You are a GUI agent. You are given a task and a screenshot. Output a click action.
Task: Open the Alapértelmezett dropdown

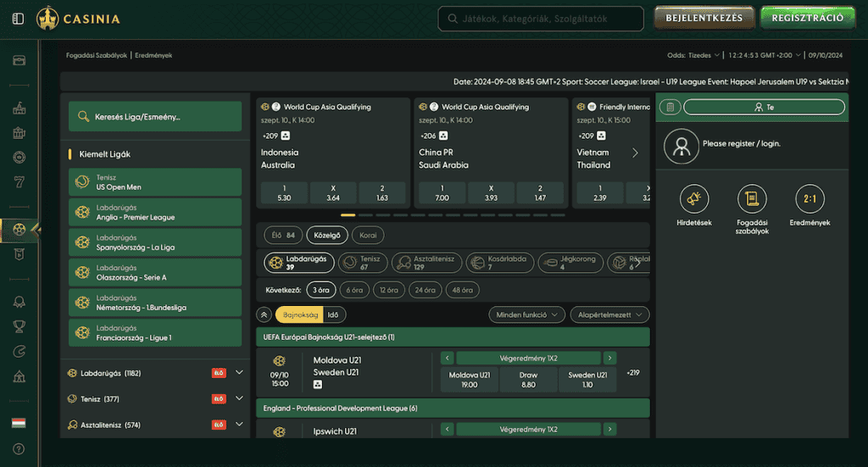click(609, 314)
